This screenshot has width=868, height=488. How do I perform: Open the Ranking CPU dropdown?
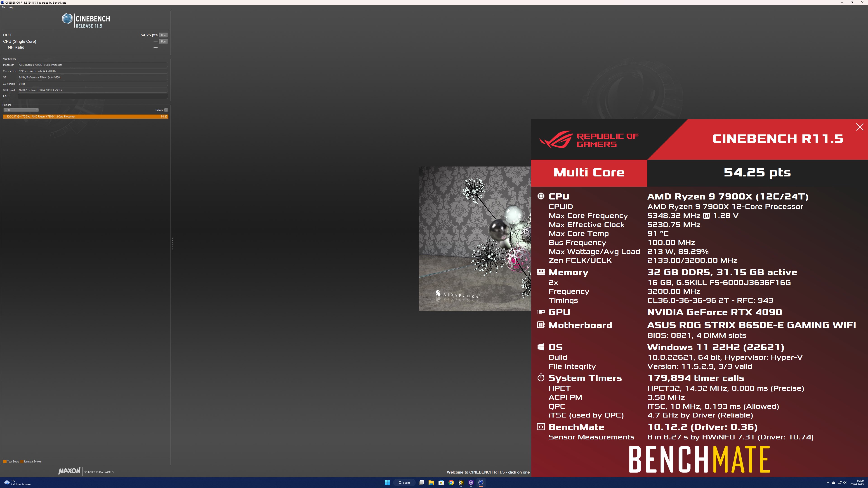coord(21,110)
